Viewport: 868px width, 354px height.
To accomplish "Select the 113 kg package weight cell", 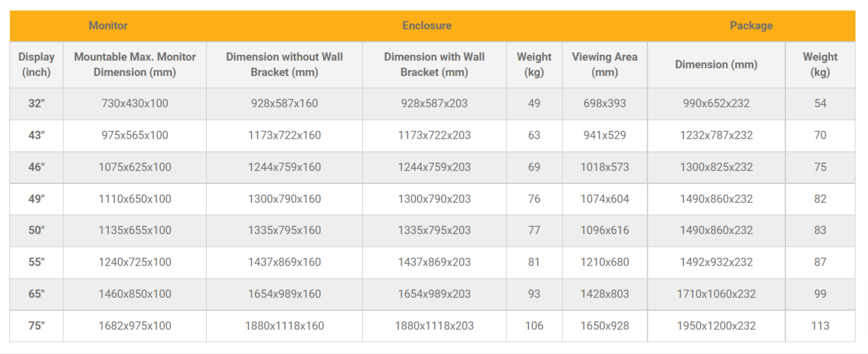I will click(820, 326).
